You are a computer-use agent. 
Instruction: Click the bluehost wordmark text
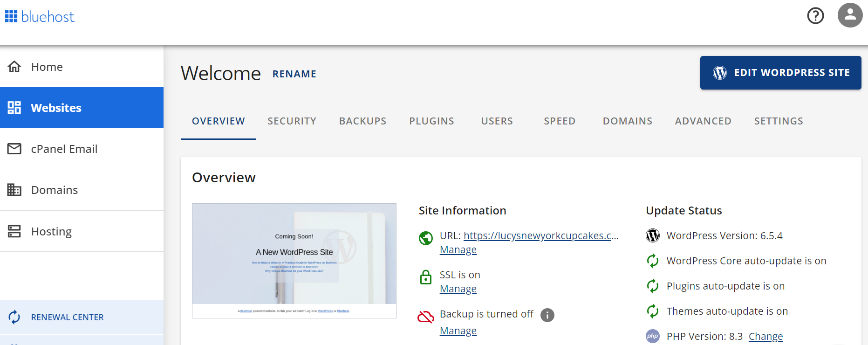[x=48, y=17]
